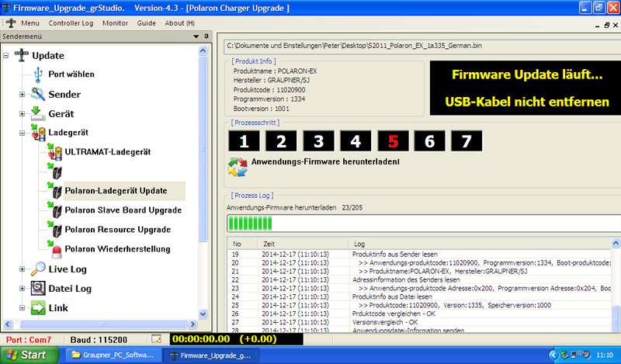Select ULTRAMAT-Ladegerät entry
Screen dimensions: 621x364
pyautogui.click(x=108, y=151)
